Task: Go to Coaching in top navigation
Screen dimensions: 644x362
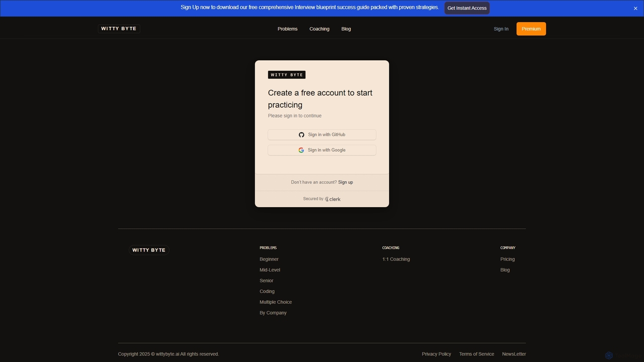Action: coord(319,29)
